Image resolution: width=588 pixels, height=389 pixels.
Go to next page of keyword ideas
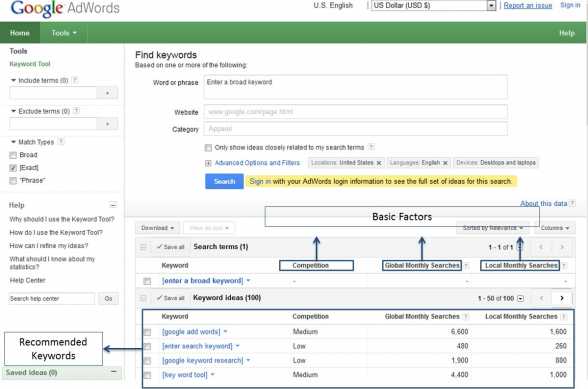point(562,298)
